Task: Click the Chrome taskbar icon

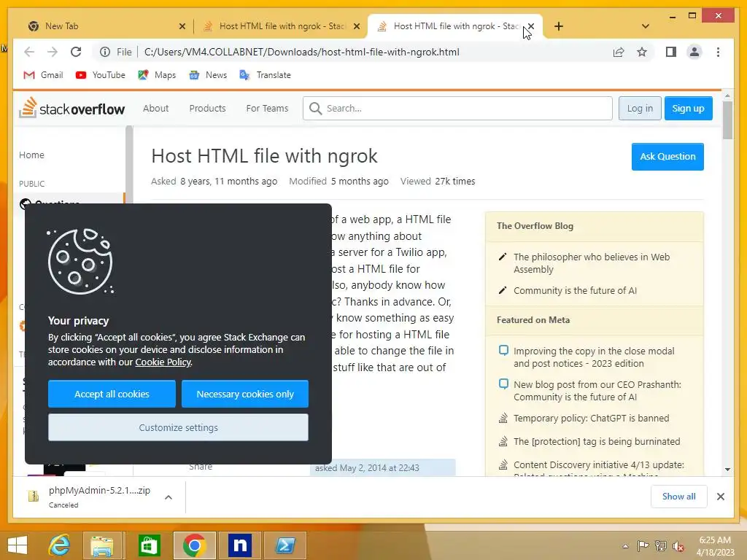Action: point(194,545)
